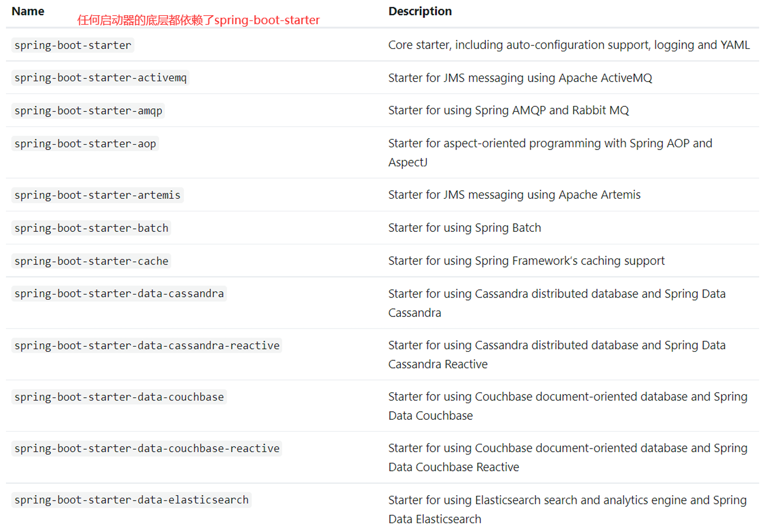Select the spring-boot-starter-cache code label
Image resolution: width=766 pixels, height=532 pixels.
91,261
